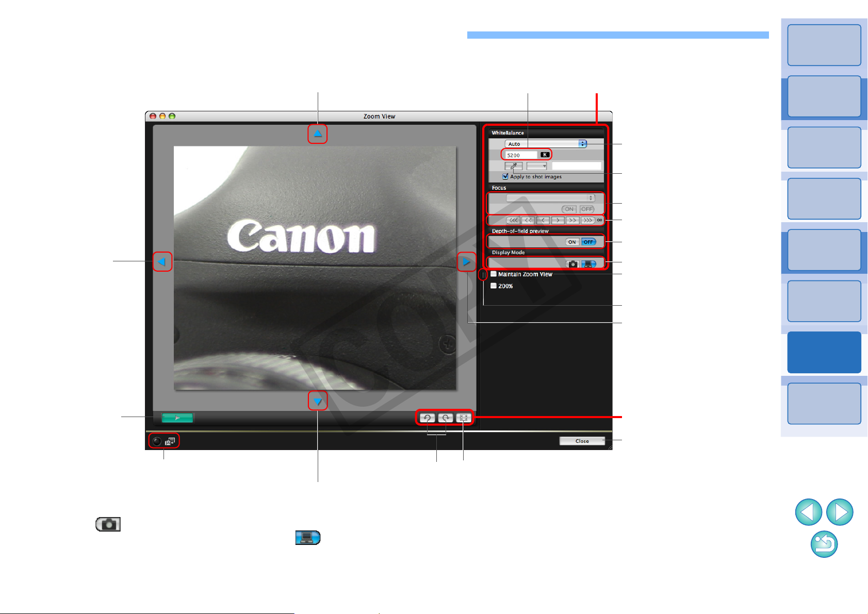Image resolution: width=868 pixels, height=614 pixels.
Task: Move zoom view up with blue arrow
Action: [x=318, y=134]
